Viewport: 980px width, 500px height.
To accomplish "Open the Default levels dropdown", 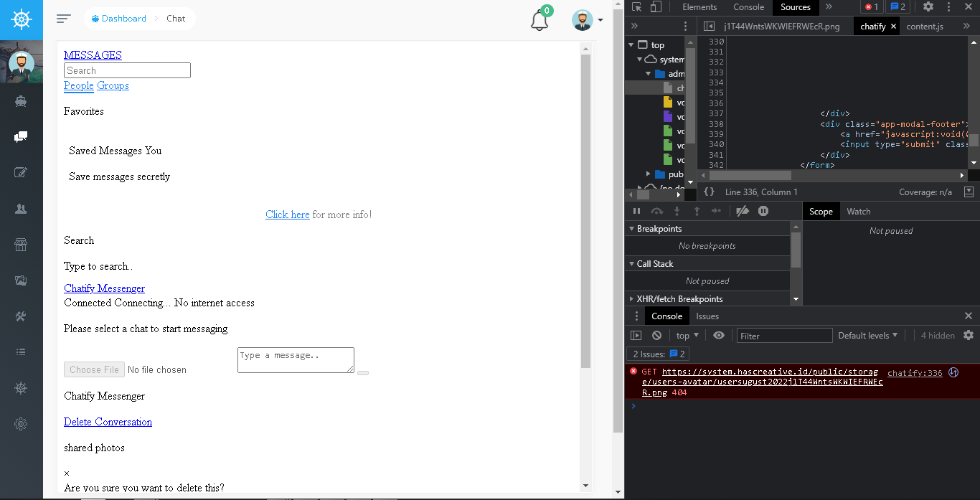I will 867,335.
